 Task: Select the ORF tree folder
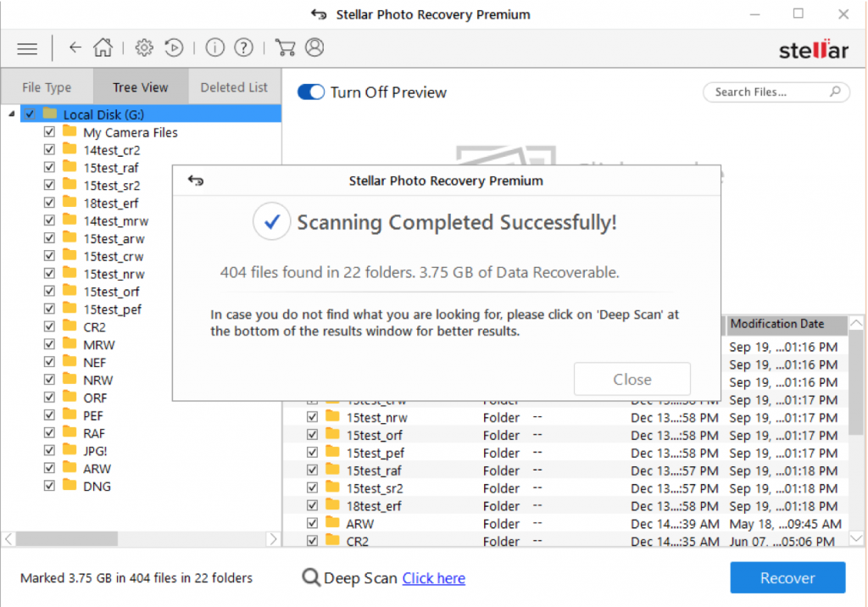(x=95, y=398)
